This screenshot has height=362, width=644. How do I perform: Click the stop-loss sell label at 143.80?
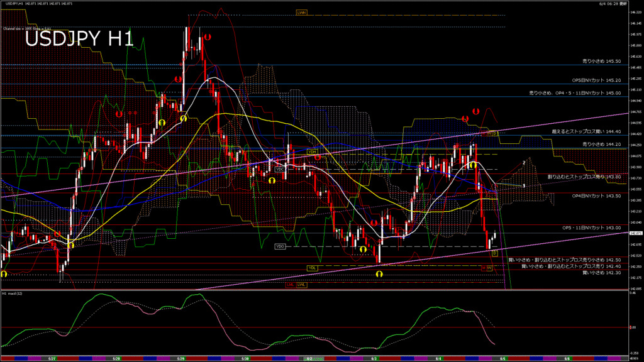point(584,177)
